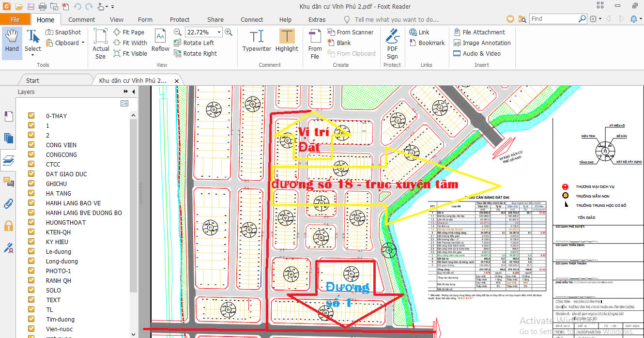Image resolution: width=644 pixels, height=338 pixels.
Task: Toggle visibility of HA TANG layer
Action: pyautogui.click(x=31, y=193)
